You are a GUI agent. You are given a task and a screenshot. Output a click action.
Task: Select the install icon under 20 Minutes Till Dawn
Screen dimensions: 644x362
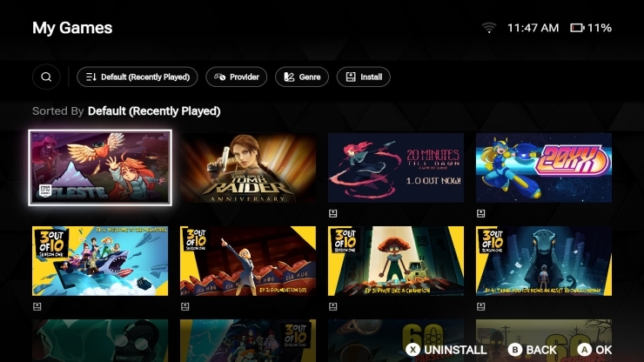[333, 213]
